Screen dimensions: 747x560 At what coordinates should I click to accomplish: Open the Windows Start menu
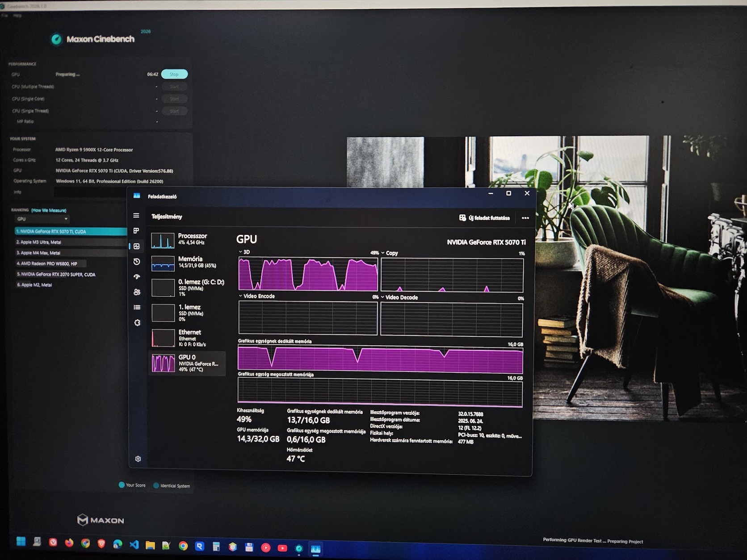point(21,542)
